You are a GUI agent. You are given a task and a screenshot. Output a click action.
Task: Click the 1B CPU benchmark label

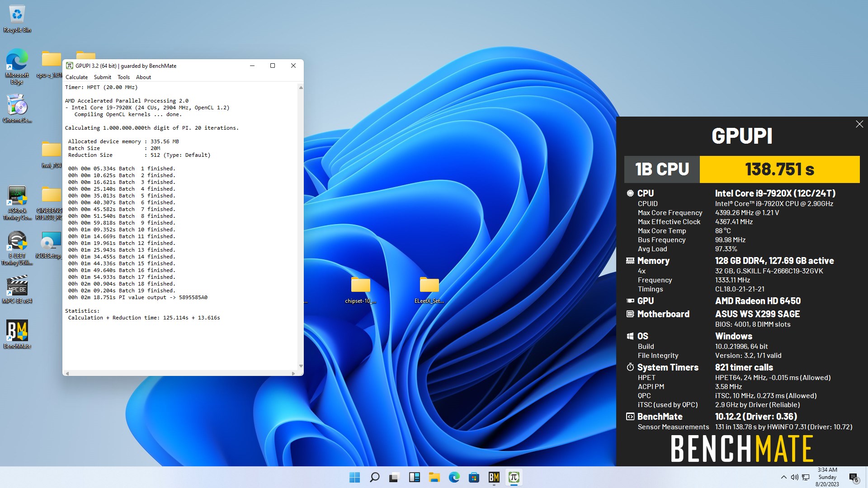662,169
